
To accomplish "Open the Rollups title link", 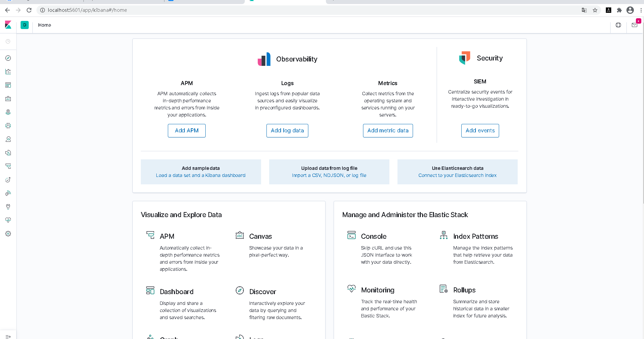I will pos(464,290).
